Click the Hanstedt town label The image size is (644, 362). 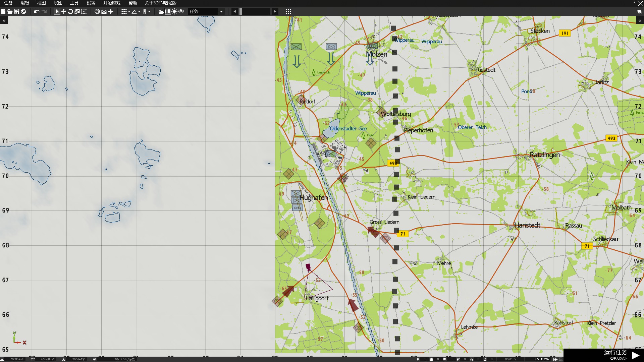(x=527, y=225)
